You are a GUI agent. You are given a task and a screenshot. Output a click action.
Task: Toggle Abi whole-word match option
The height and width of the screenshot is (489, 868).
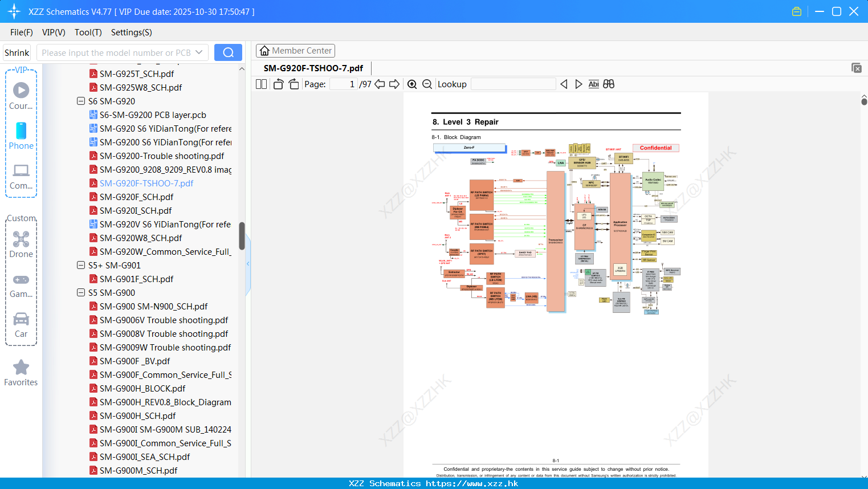pyautogui.click(x=593, y=84)
